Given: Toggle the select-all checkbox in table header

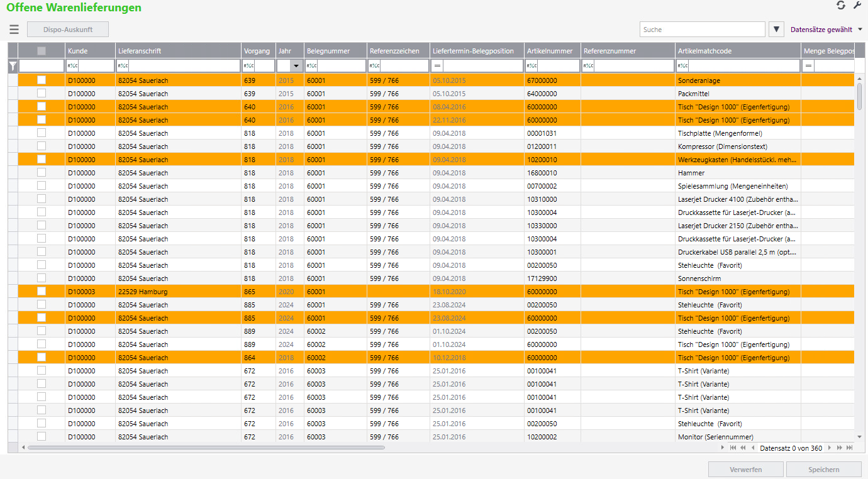Looking at the screenshot, I should coord(42,51).
